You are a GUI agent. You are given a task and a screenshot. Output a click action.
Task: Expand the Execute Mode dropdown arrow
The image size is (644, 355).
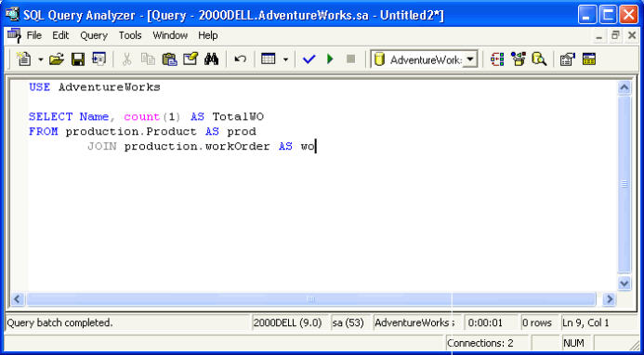286,60
